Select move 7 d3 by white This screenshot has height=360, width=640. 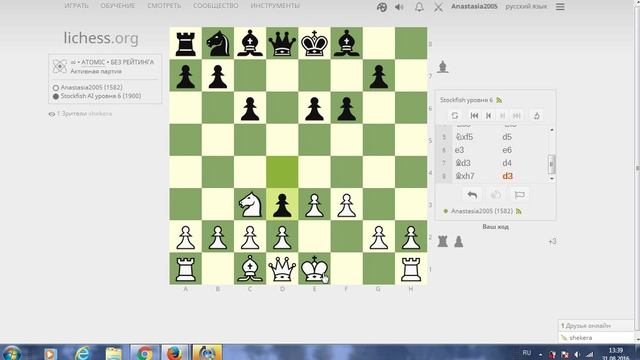(x=463, y=163)
